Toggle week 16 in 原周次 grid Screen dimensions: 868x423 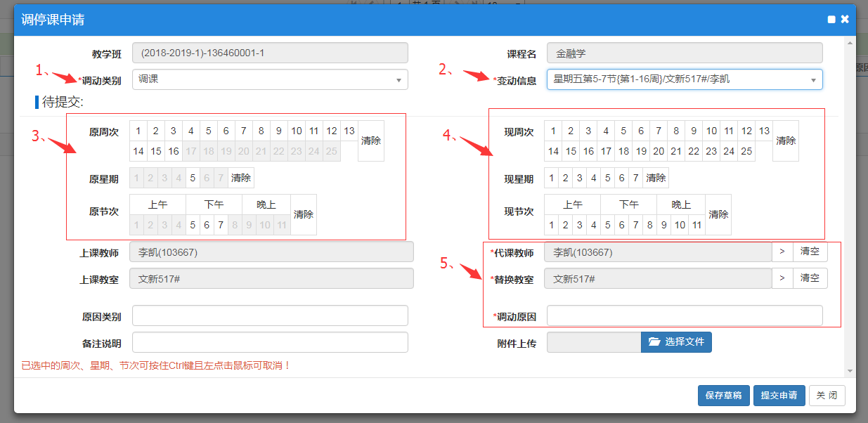click(x=174, y=151)
